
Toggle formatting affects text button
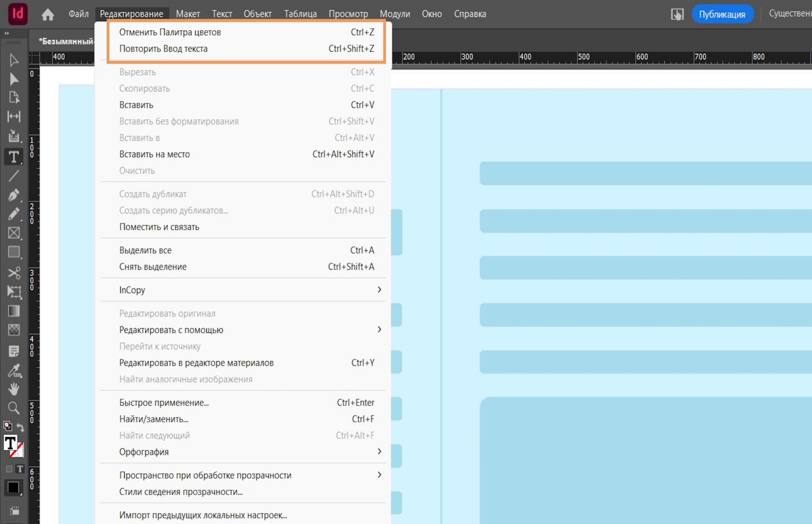click(20, 469)
